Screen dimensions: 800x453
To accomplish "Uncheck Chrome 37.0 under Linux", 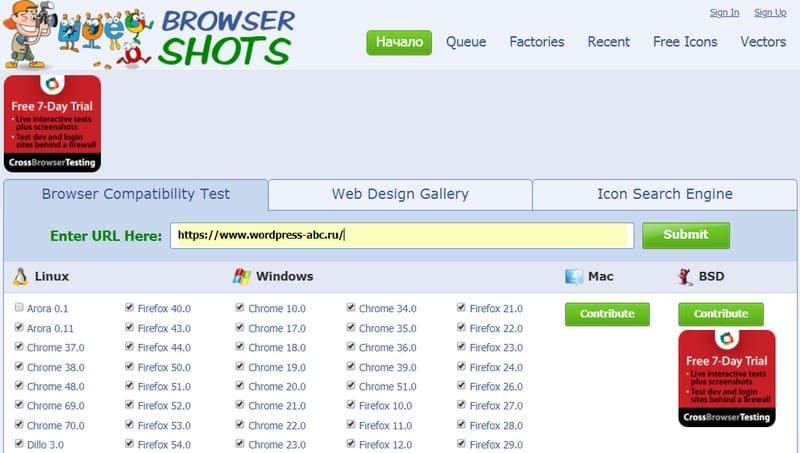I will point(19,346).
